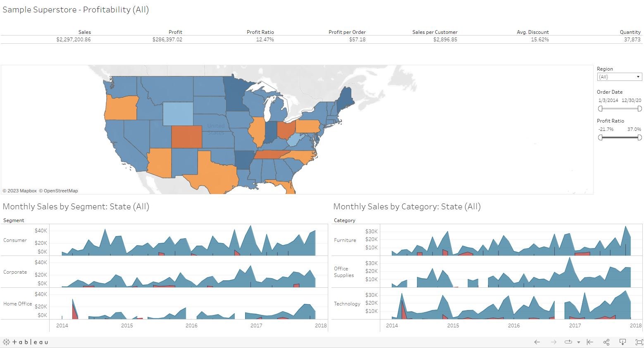
Task: Click the Profit Ratio slider left handle
Action: [x=600, y=137]
